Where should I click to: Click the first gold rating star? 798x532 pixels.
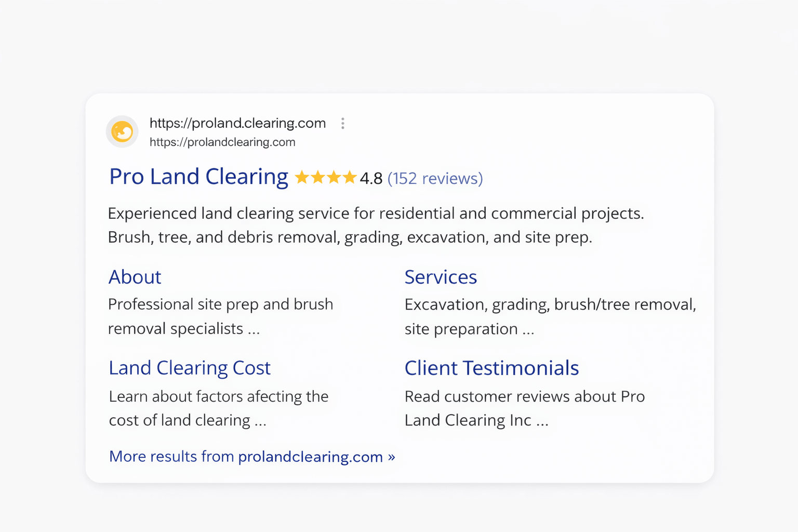[302, 178]
